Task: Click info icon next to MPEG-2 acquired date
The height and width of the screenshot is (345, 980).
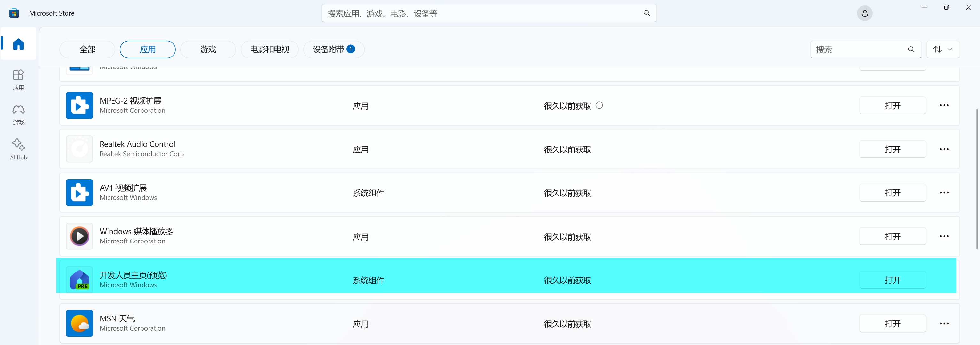Action: tap(599, 105)
